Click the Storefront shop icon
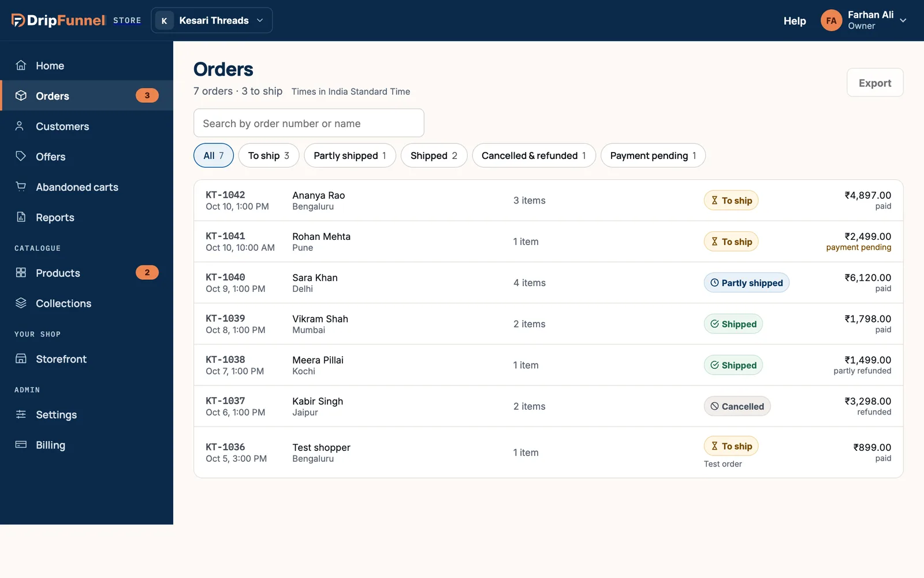Screen dimensions: 924x578 pyautogui.click(x=21, y=358)
